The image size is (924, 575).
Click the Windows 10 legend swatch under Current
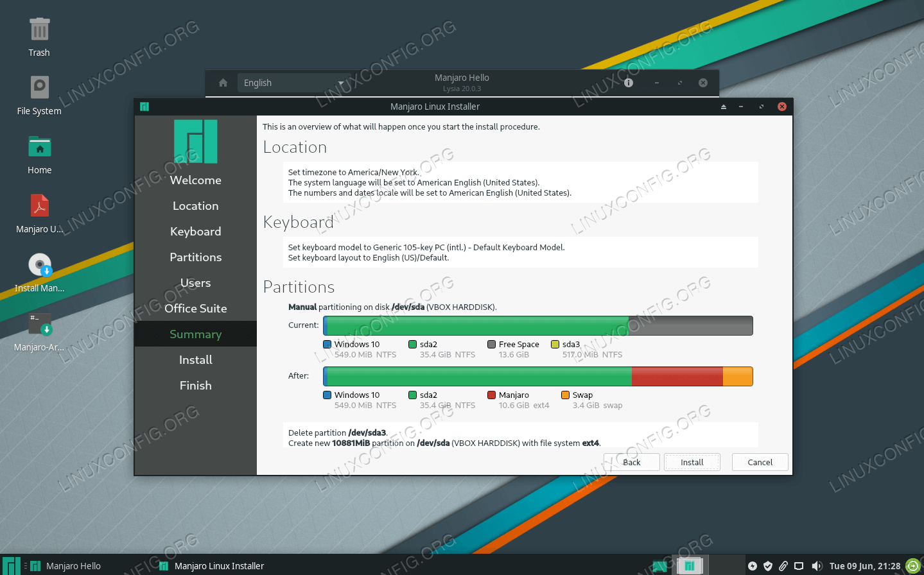tap(327, 345)
